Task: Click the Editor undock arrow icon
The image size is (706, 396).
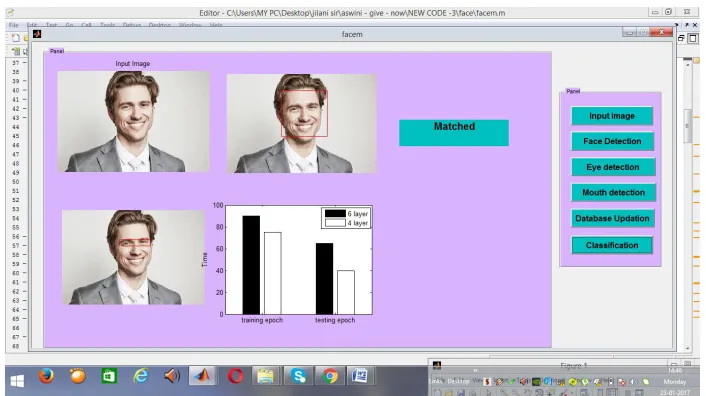Action: [x=687, y=25]
